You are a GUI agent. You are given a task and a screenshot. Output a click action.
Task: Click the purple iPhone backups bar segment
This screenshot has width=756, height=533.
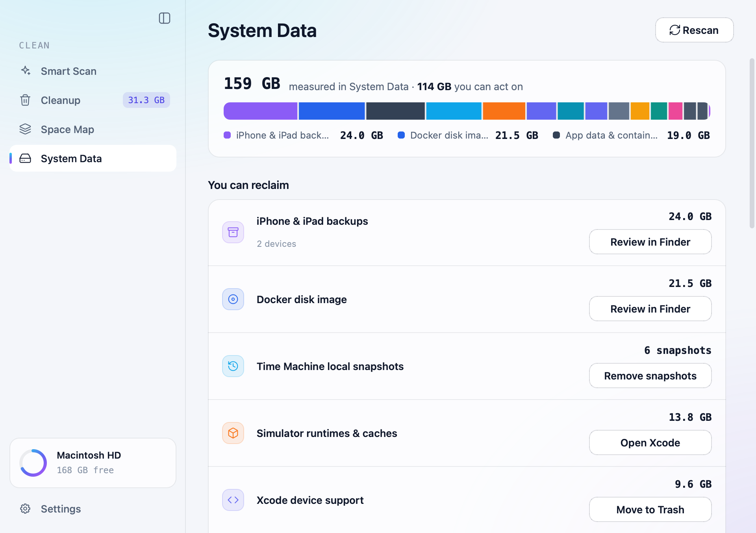pos(260,111)
